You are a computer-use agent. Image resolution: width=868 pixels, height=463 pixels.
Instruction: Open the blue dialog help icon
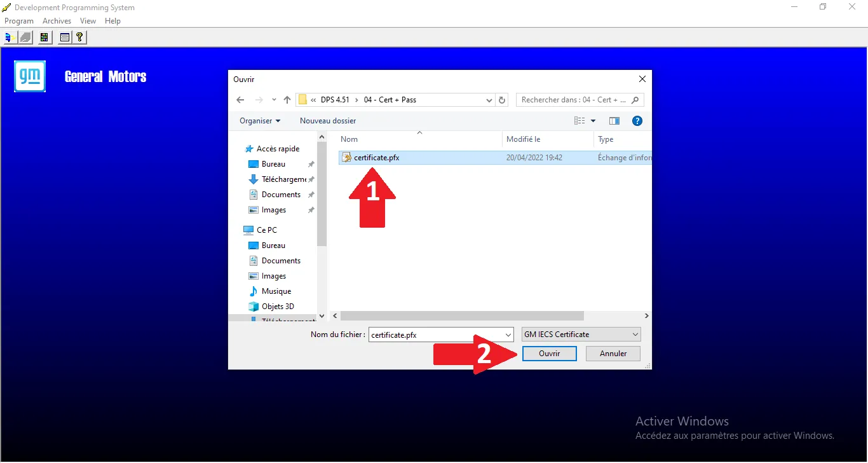coord(637,121)
